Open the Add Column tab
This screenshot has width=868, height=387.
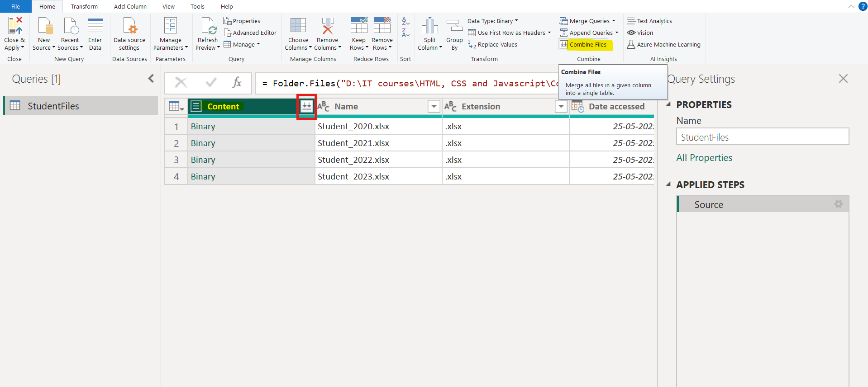[x=130, y=7]
